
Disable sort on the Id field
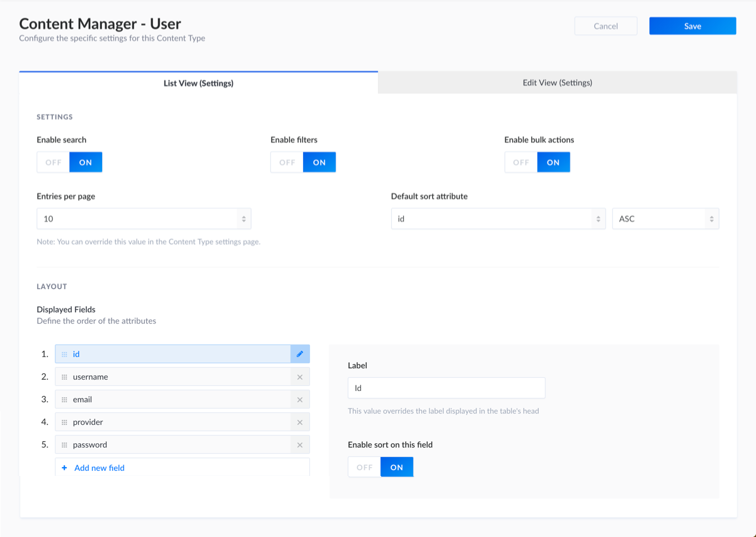[x=364, y=466]
